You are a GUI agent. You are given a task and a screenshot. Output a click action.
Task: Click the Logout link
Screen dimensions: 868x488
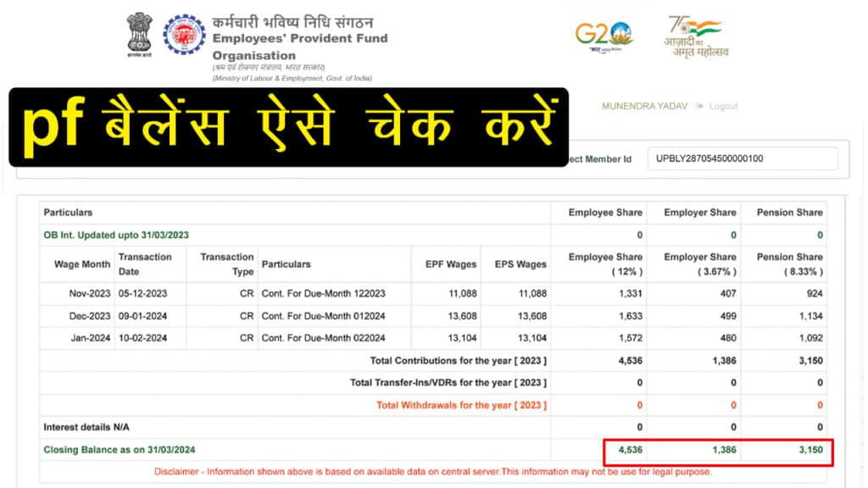click(723, 107)
